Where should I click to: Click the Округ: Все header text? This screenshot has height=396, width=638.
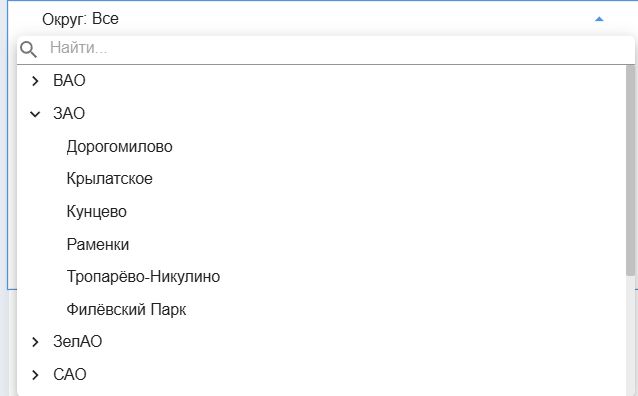(80, 19)
